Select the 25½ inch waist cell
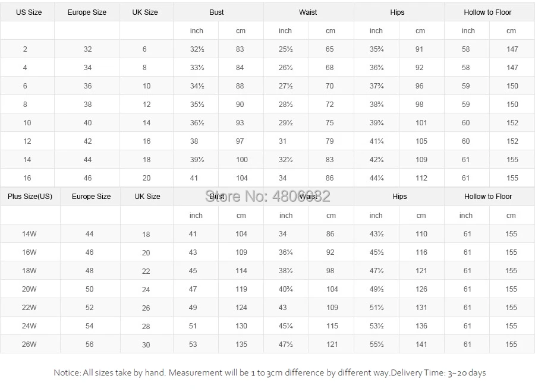This screenshot has height=392, width=535. [285, 49]
